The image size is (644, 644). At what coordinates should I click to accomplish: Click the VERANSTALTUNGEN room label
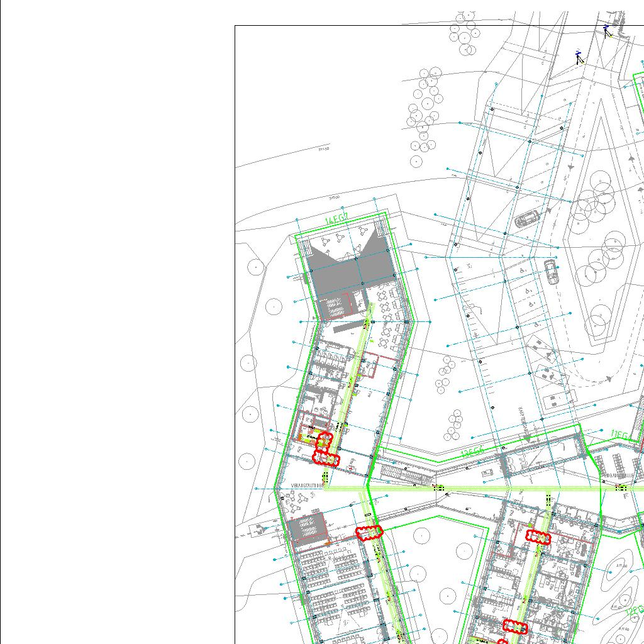308,486
